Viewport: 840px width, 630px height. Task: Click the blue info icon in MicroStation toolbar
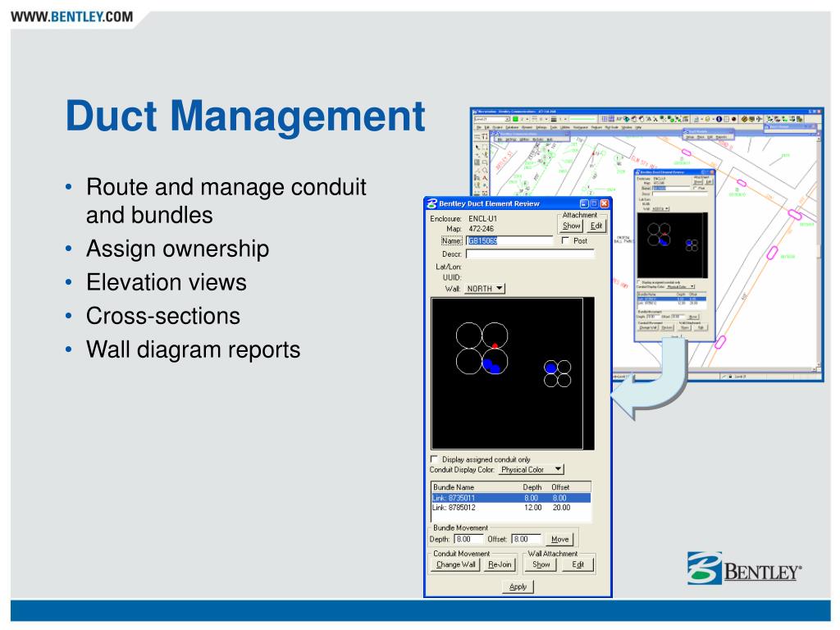(719, 119)
